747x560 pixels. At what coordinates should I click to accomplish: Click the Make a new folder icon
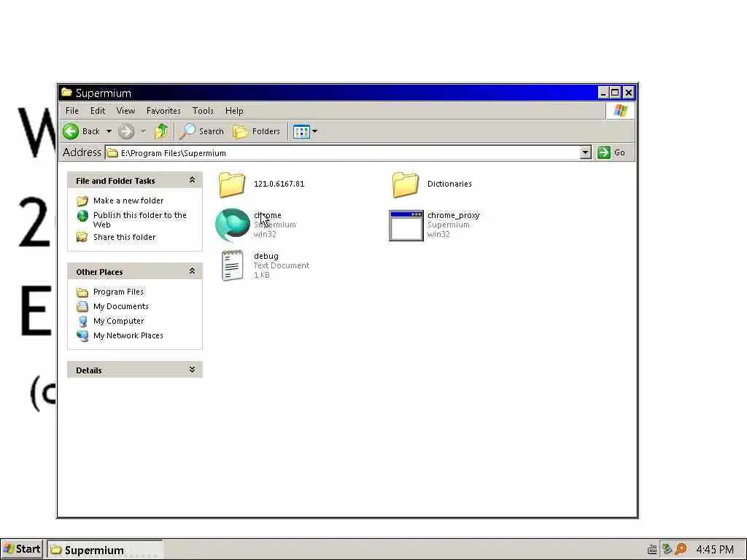pos(82,201)
